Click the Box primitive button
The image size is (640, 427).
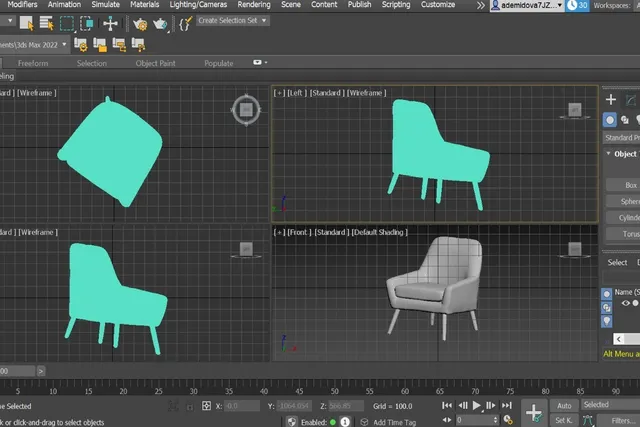click(623, 185)
